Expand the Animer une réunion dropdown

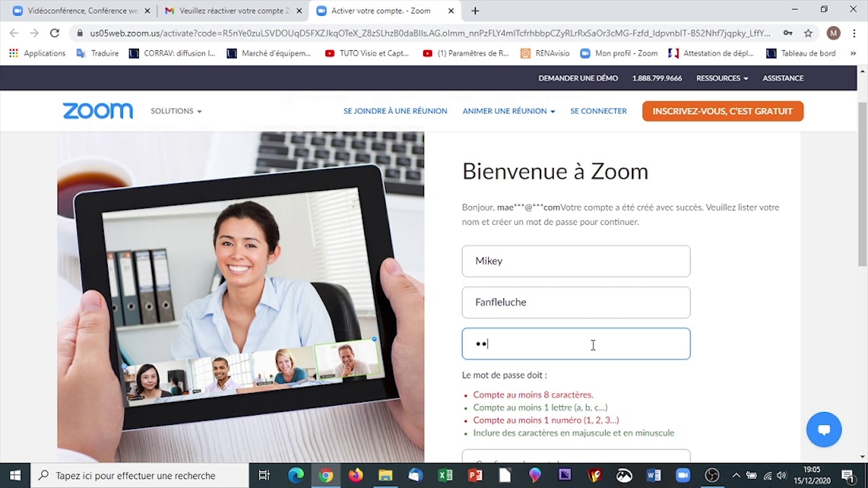(x=509, y=111)
